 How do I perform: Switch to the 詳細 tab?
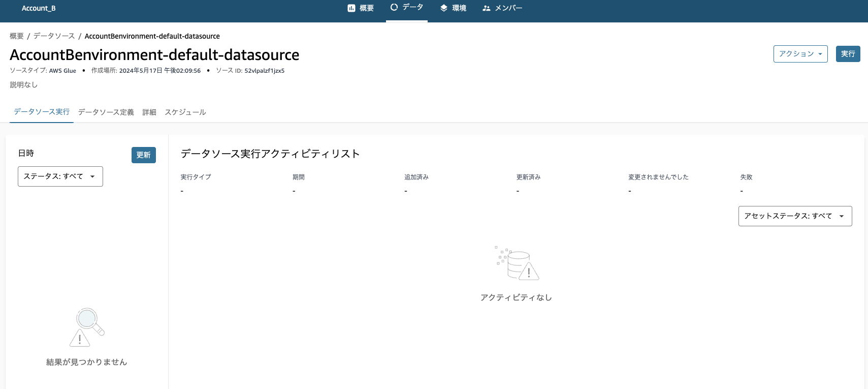149,112
